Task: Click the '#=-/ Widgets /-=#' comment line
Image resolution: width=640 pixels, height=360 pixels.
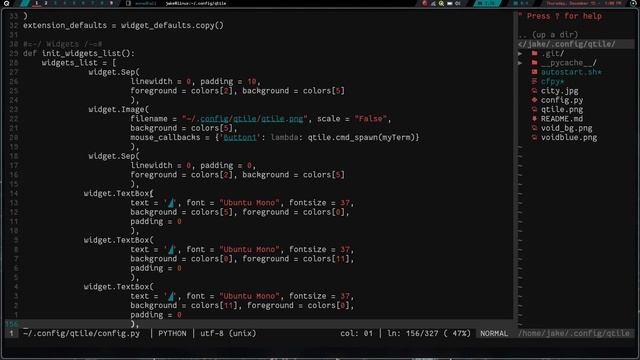Action: coord(62,44)
